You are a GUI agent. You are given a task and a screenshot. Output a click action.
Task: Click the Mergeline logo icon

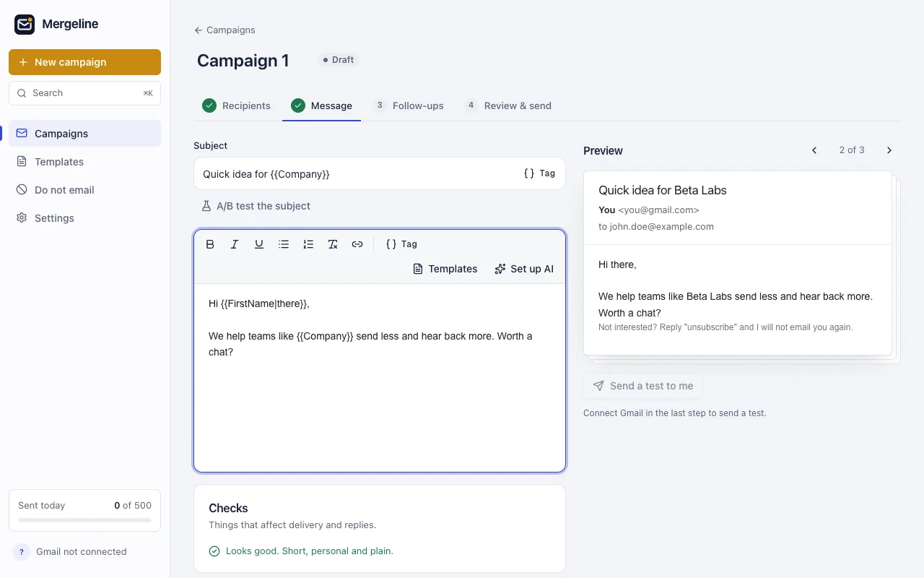point(25,25)
